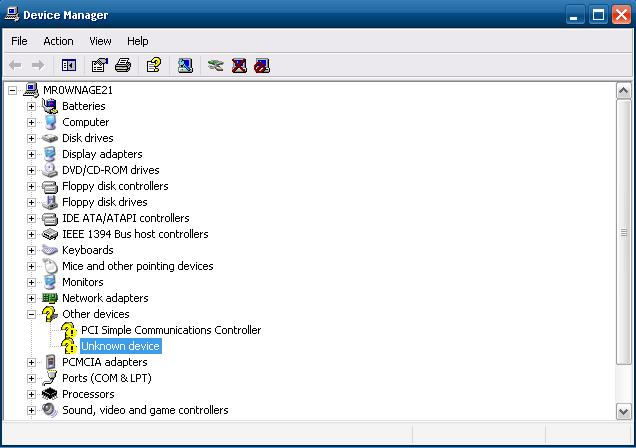
Task: Open the File menu
Action: tap(19, 41)
